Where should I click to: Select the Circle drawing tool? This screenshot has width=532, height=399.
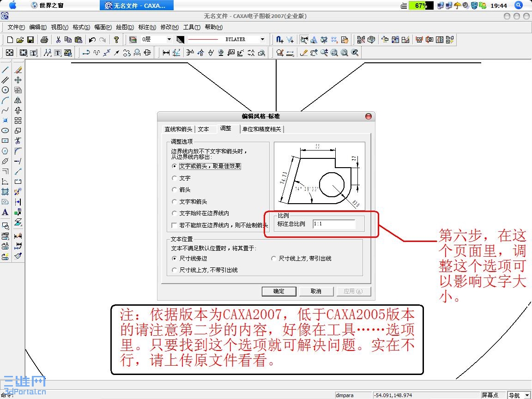[x=5, y=90]
